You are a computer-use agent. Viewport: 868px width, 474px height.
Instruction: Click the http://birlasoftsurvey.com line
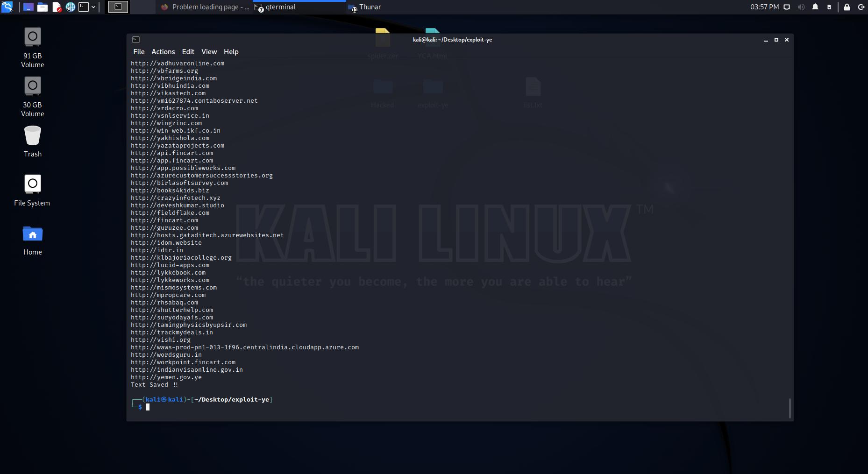tap(179, 183)
